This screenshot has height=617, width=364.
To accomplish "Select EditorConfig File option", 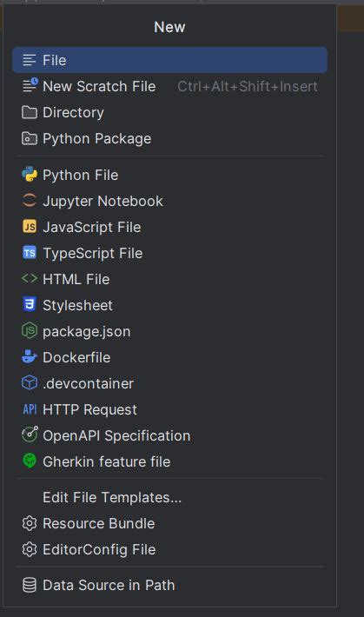I will (x=169, y=549).
